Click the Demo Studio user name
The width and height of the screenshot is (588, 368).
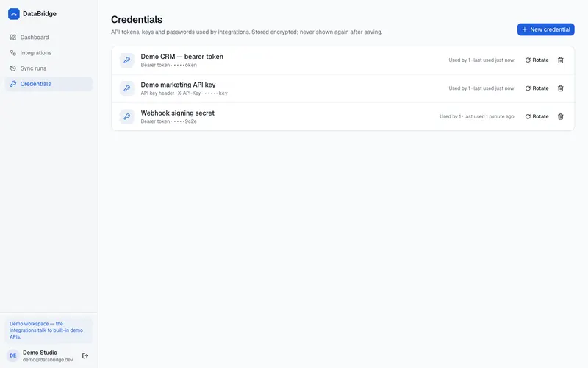(x=40, y=353)
